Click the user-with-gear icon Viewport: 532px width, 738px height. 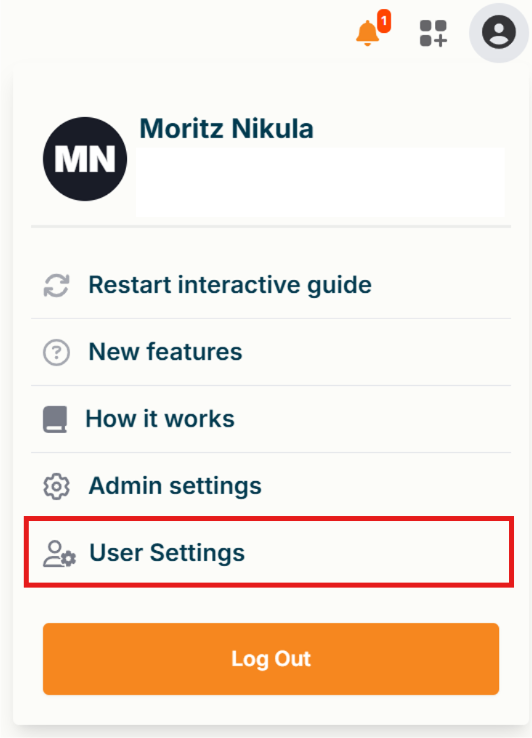[59, 554]
